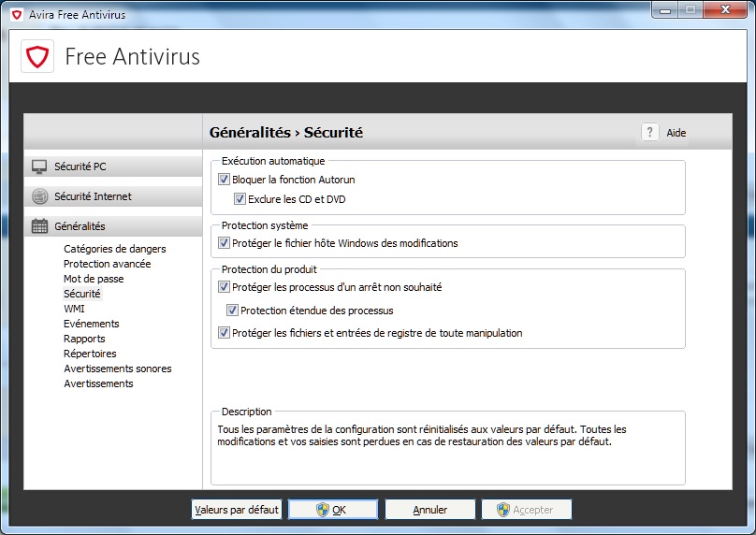Image resolution: width=756 pixels, height=535 pixels.
Task: Expand the Sécurité PC section
Action: 113,166
